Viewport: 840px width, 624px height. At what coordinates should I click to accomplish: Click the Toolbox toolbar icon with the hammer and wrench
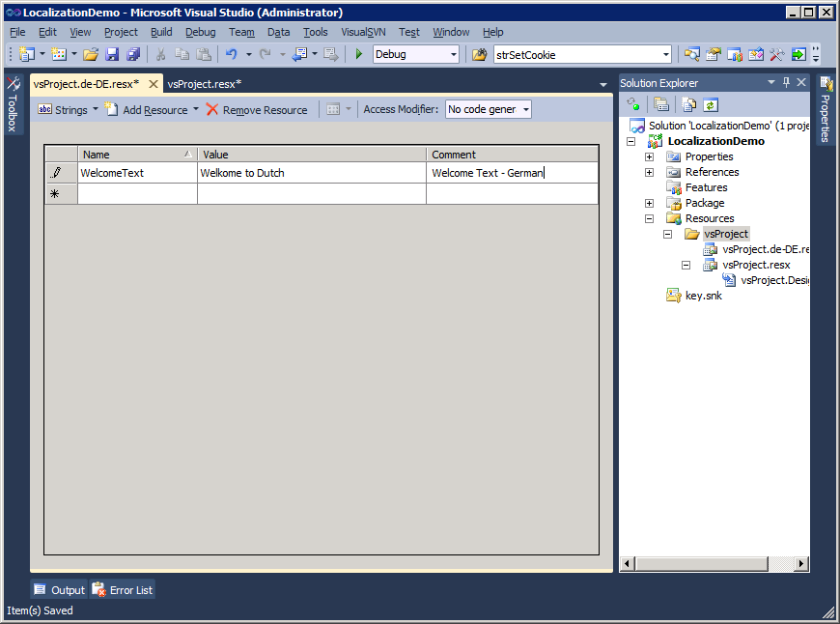[x=777, y=54]
